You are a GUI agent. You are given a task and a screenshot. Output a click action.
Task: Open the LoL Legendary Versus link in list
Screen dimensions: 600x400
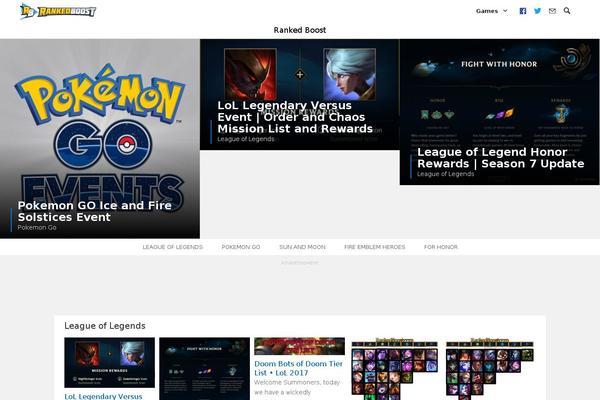pos(103,396)
